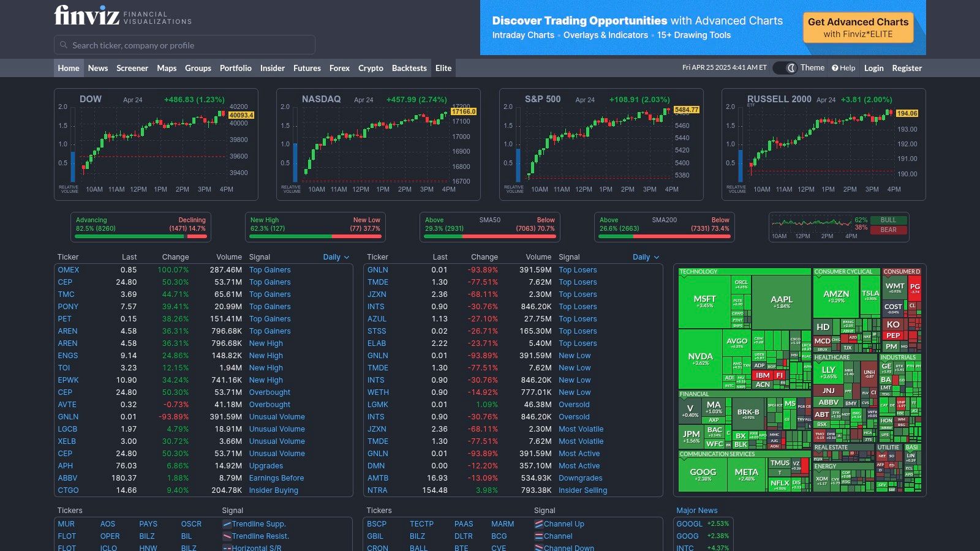This screenshot has width=980, height=551.
Task: Click Oversold signal for LGMK
Action: pyautogui.click(x=574, y=405)
